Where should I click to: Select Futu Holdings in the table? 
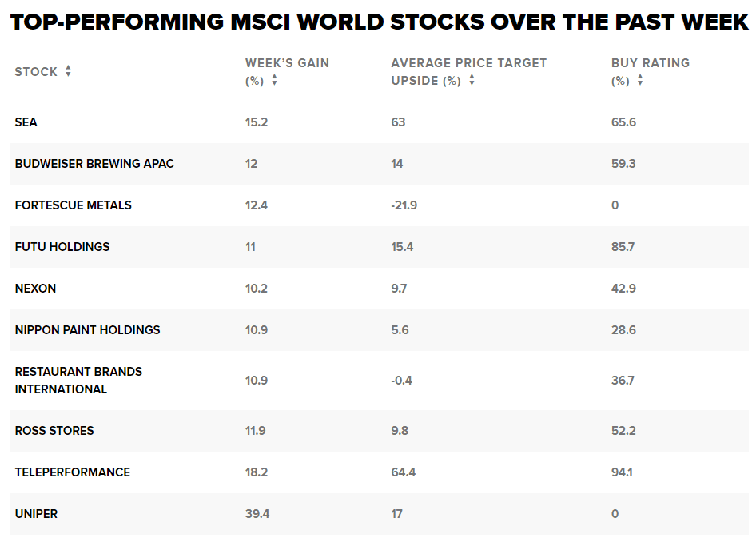(x=62, y=247)
